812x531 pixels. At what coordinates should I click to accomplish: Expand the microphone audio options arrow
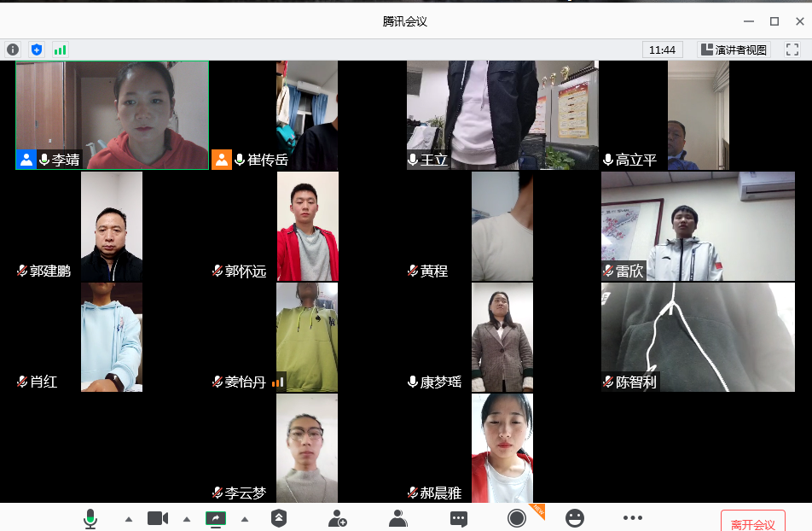(129, 519)
